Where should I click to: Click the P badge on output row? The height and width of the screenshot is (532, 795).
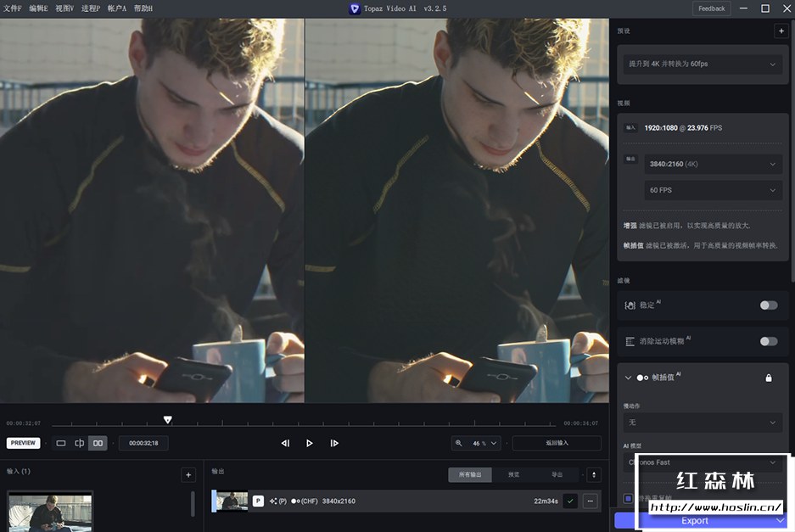pos(258,501)
